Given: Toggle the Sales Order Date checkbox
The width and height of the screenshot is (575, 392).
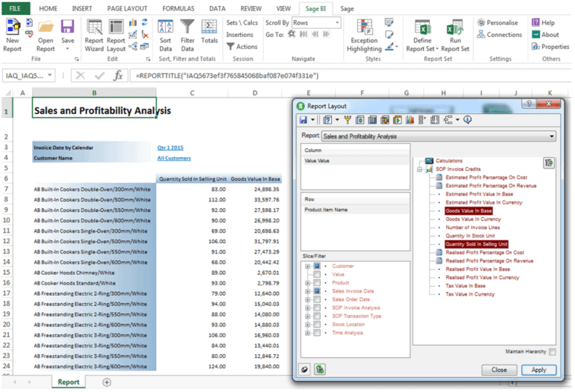Looking at the screenshot, I should pos(317,299).
